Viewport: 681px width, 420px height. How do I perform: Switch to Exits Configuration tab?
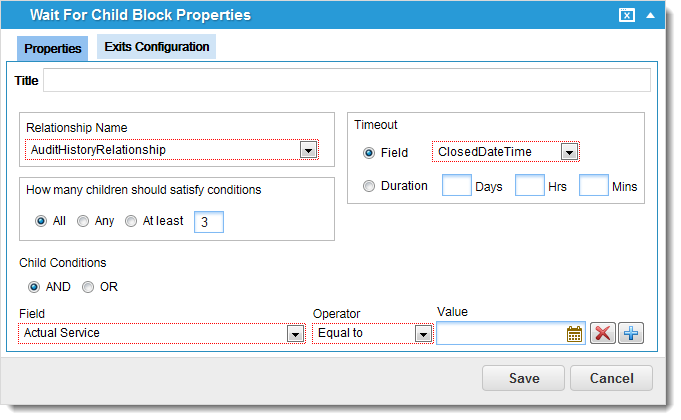pyautogui.click(x=156, y=46)
